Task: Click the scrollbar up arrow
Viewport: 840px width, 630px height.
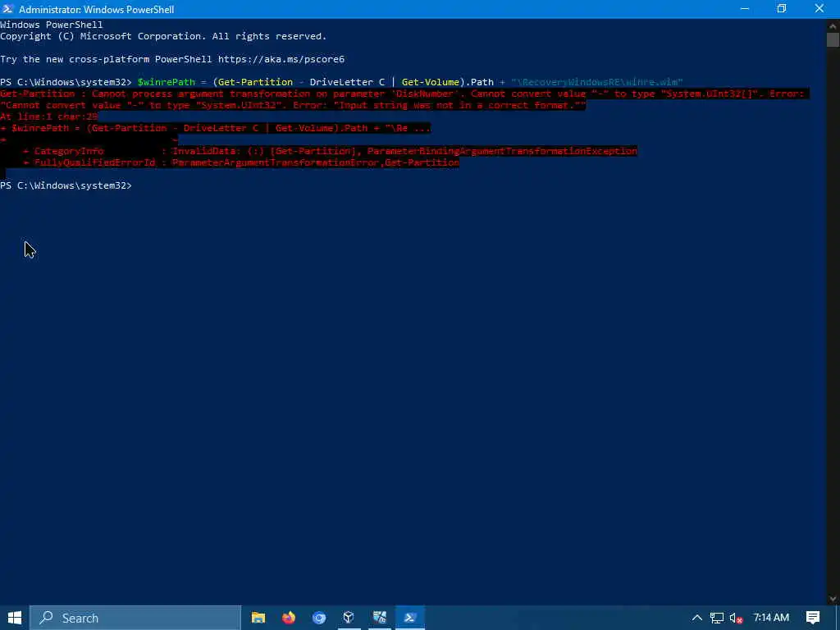Action: [x=833, y=25]
